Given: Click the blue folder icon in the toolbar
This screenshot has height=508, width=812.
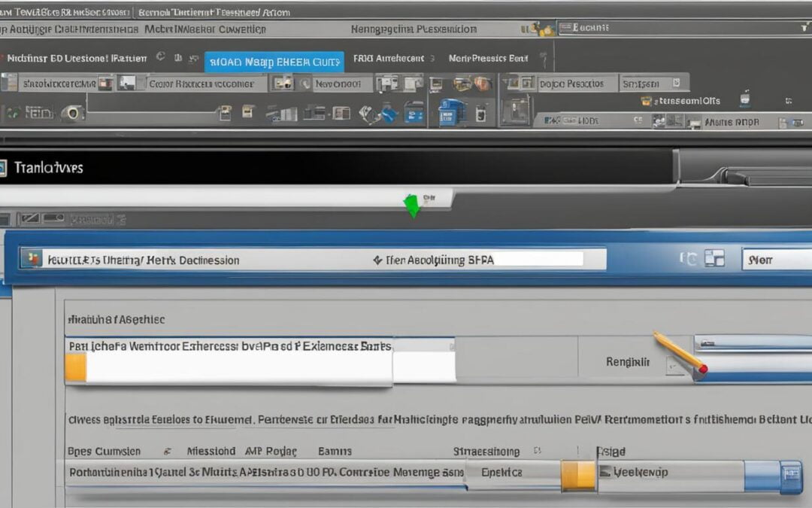Looking at the screenshot, I should [451, 112].
